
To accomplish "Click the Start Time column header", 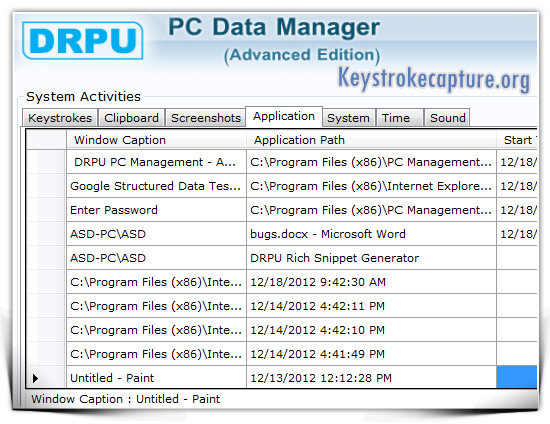I will pyautogui.click(x=517, y=140).
